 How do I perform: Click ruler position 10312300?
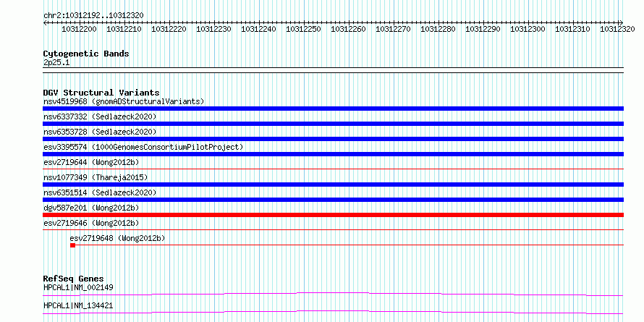tap(528, 29)
